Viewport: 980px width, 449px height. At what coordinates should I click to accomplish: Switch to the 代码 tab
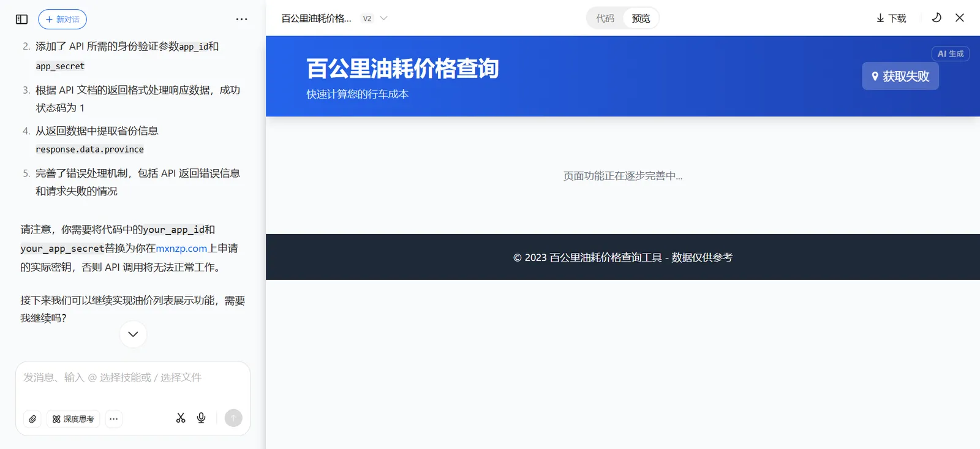[605, 18]
